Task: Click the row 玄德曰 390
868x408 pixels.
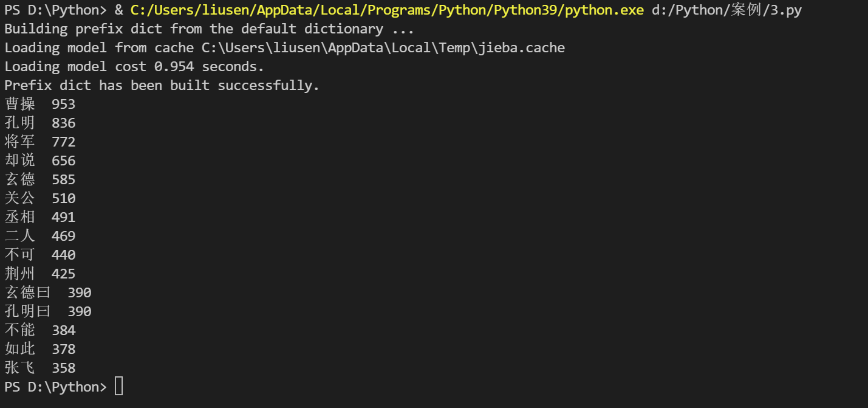Action: [x=48, y=293]
